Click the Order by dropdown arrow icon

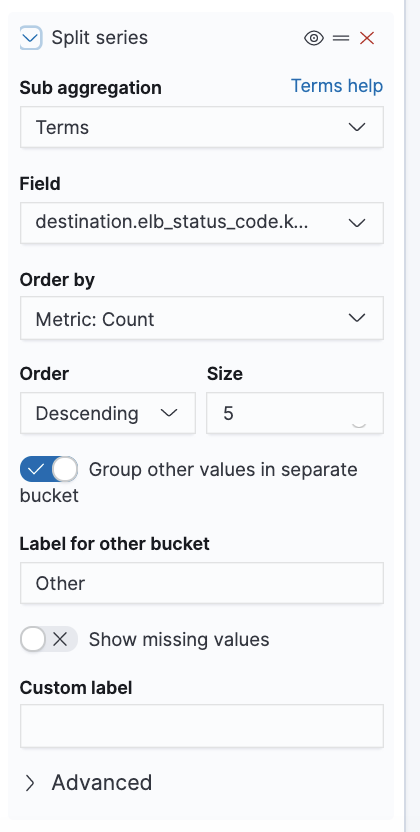[357, 318]
